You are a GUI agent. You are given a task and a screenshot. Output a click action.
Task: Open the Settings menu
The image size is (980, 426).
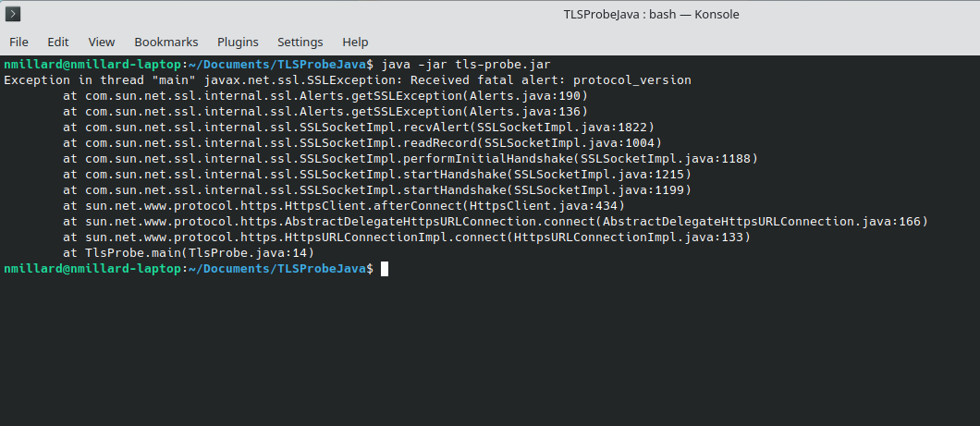tap(300, 42)
